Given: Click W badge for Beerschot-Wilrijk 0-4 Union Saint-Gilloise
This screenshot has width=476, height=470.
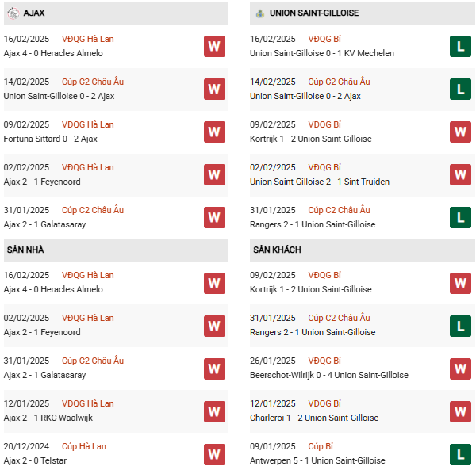Looking at the screenshot, I should coord(460,369).
